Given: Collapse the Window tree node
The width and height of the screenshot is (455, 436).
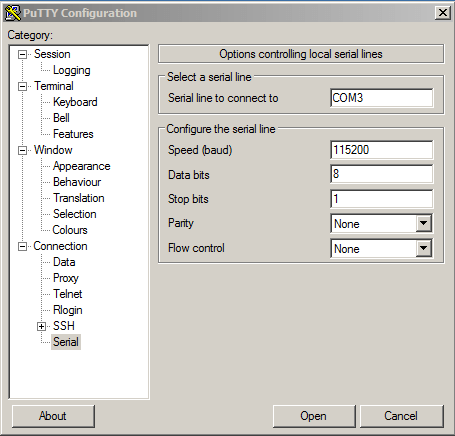Looking at the screenshot, I should tap(22, 150).
